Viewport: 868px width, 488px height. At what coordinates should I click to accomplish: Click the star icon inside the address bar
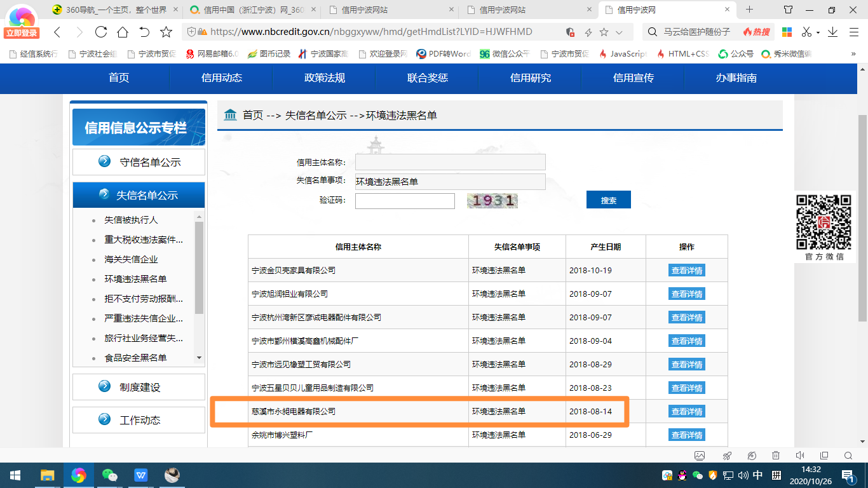pos(604,32)
